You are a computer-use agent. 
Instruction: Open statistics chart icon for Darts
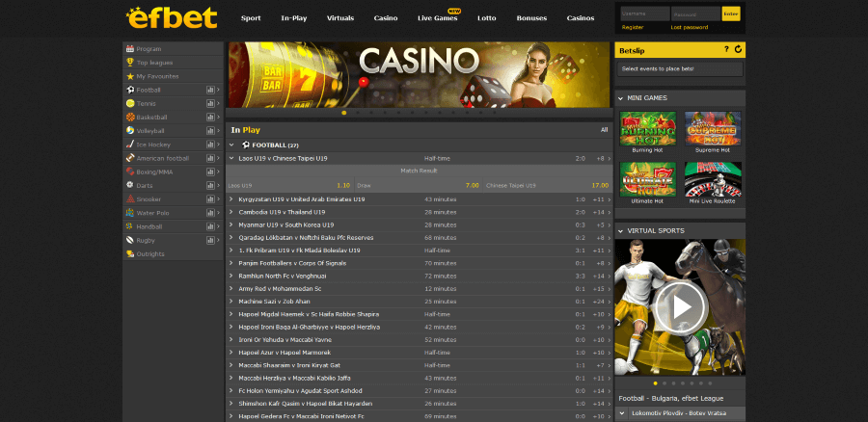coord(210,185)
